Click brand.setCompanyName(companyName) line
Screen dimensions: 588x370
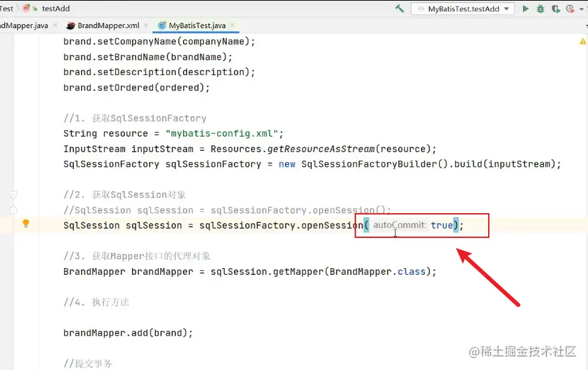pos(159,42)
